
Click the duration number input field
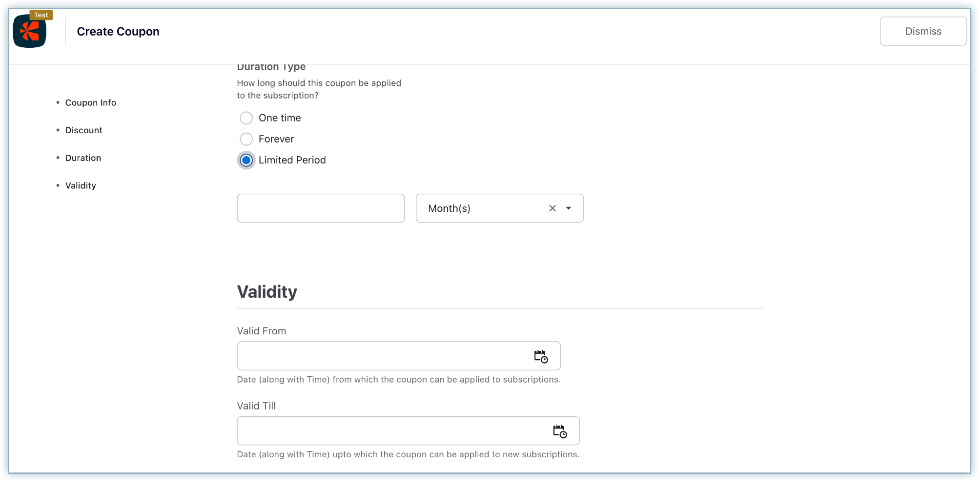pyautogui.click(x=320, y=208)
